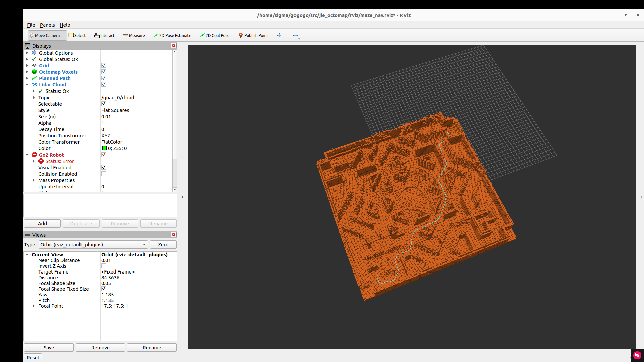Click the blue minus remove-tool icon
The height and width of the screenshot is (362, 644).
pos(296,35)
